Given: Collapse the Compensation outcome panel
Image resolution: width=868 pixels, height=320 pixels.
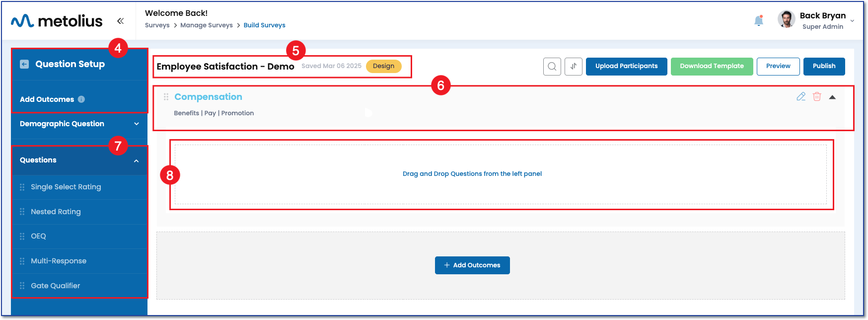Looking at the screenshot, I should (833, 97).
